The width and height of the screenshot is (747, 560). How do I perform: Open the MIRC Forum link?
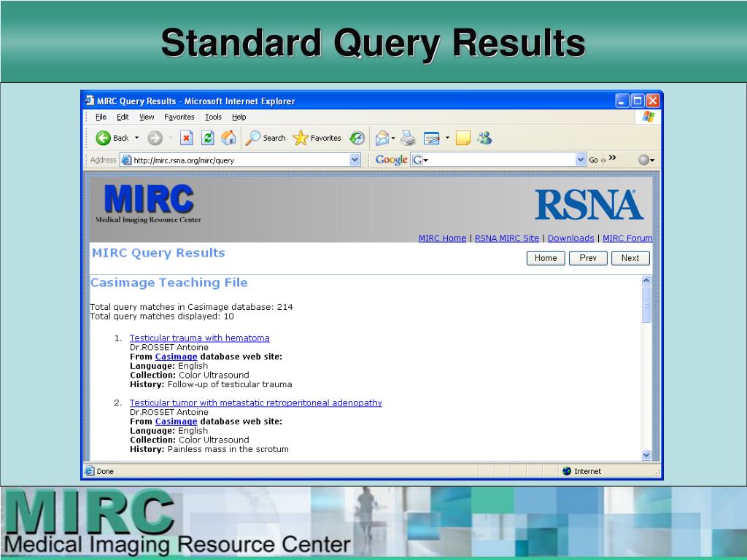(x=627, y=238)
